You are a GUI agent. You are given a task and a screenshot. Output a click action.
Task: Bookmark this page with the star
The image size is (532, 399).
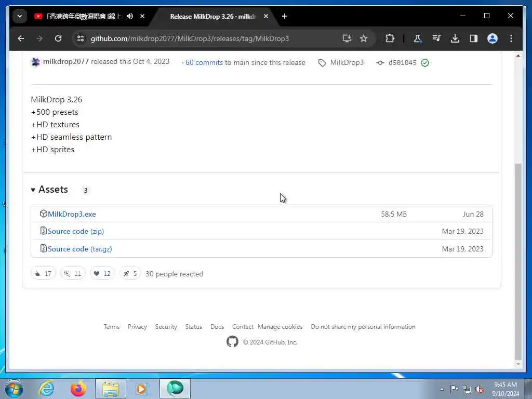coord(364,38)
